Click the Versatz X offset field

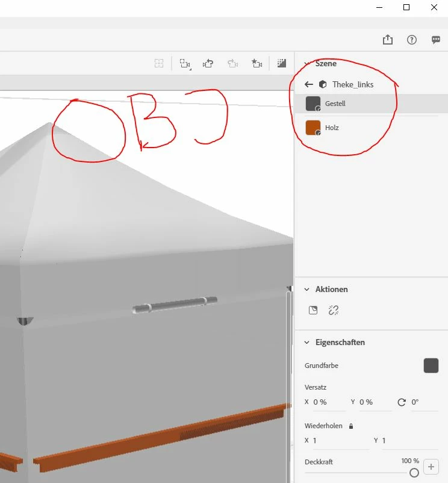tap(329, 402)
